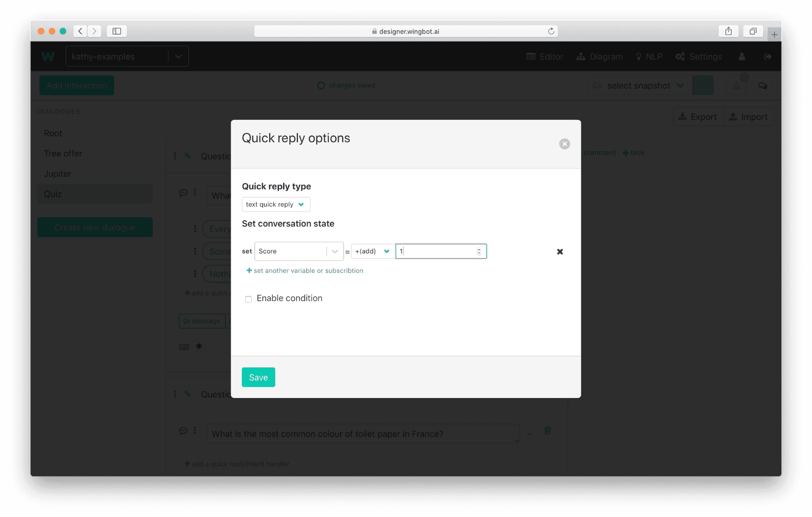
Task: Add another variable or subscription
Action: (x=304, y=270)
